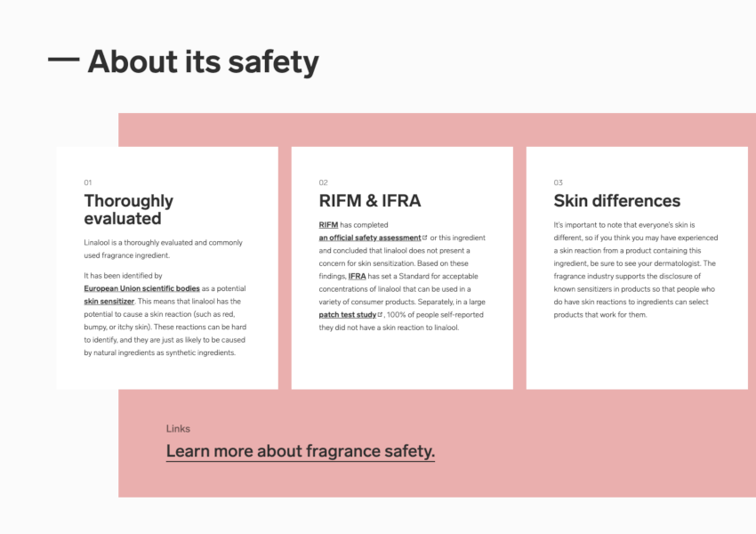Click external icon after patch test study
This screenshot has width=756, height=534.
(x=380, y=314)
